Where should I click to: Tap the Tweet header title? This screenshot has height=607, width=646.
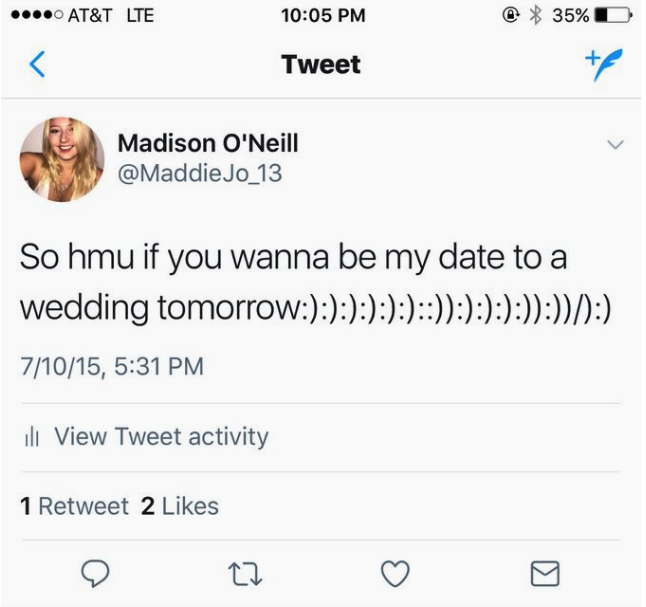click(321, 66)
